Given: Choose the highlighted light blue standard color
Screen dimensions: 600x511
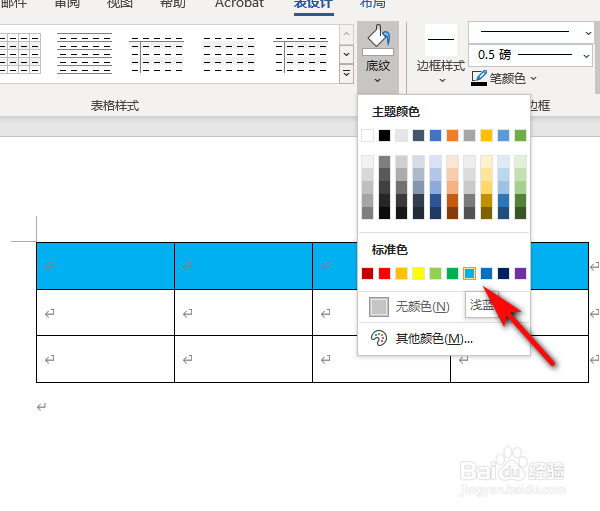Looking at the screenshot, I should (470, 273).
